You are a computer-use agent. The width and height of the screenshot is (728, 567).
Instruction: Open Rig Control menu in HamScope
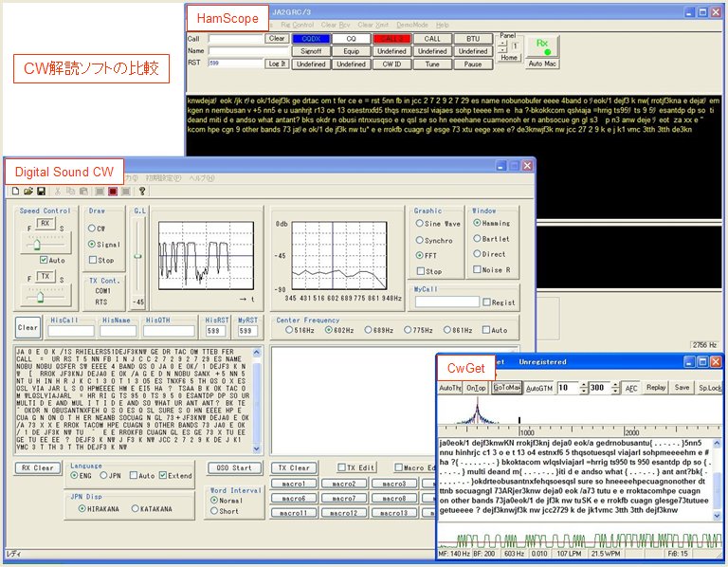[x=297, y=25]
